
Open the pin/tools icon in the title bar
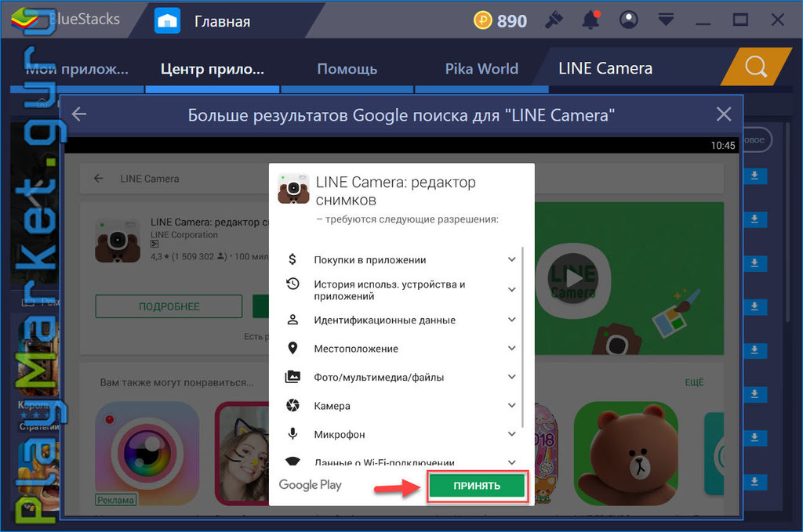[553, 20]
